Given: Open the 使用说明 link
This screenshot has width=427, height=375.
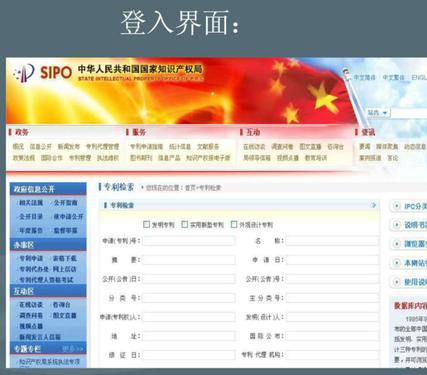Looking at the screenshot, I should pos(415,282).
